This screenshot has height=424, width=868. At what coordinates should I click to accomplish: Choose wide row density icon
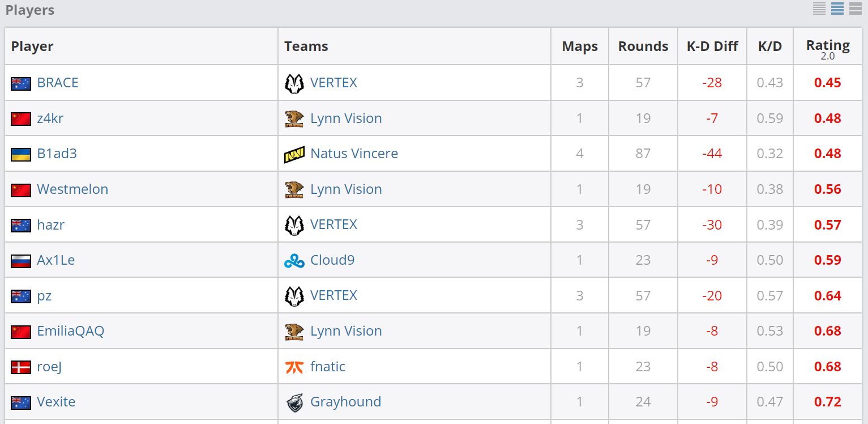coord(856,9)
